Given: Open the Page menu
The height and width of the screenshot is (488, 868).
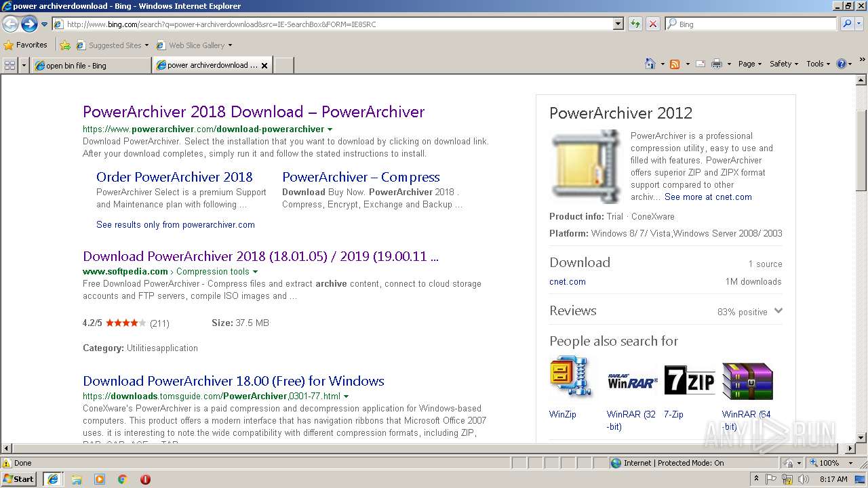Looking at the screenshot, I should 749,64.
